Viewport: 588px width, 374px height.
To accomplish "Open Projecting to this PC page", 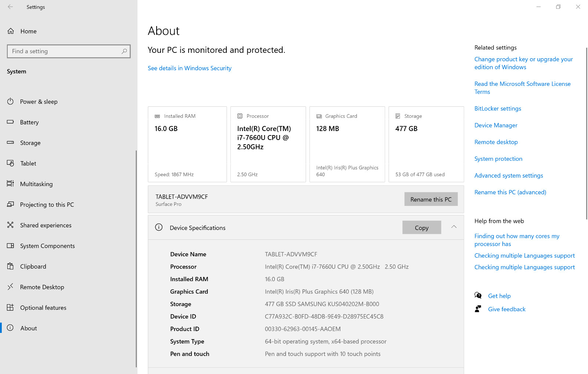I will click(47, 204).
